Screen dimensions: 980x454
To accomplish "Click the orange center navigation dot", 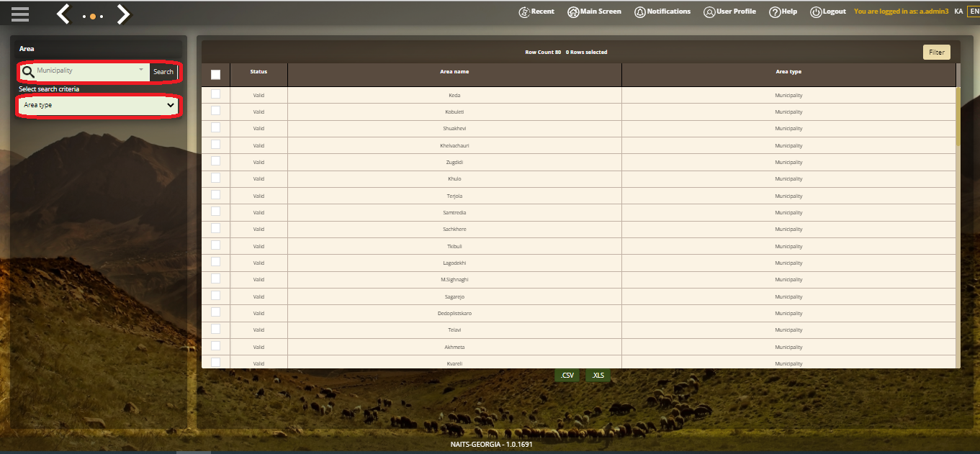I will click(93, 16).
